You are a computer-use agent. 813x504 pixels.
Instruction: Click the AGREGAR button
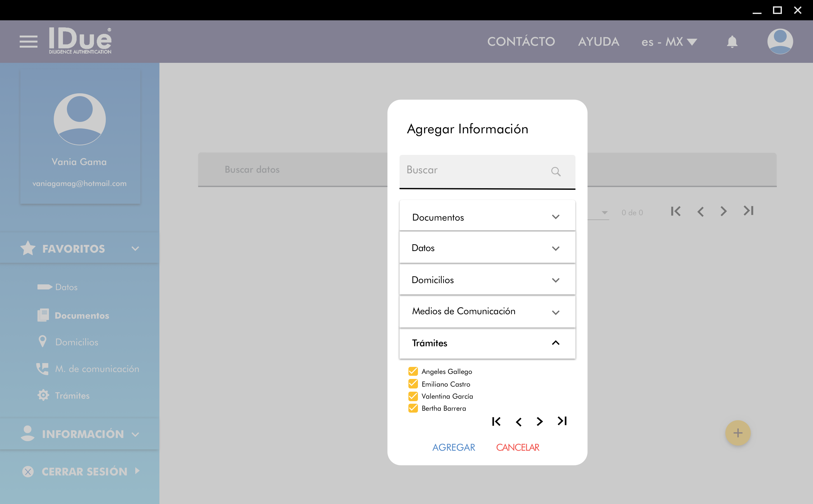(x=454, y=447)
